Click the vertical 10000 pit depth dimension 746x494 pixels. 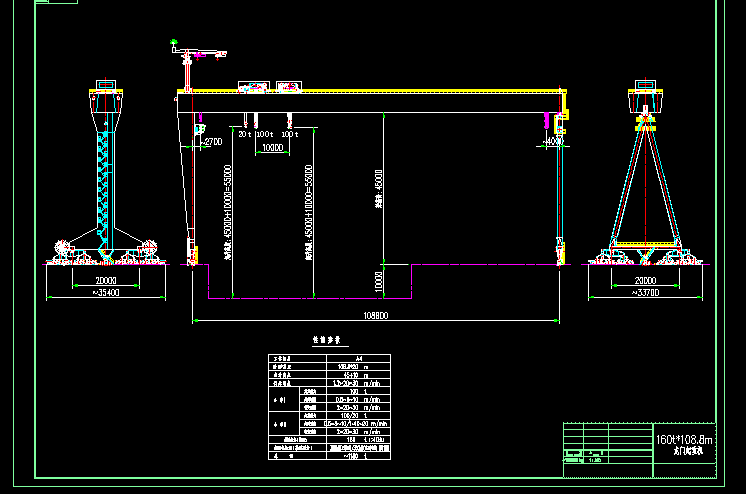point(379,282)
